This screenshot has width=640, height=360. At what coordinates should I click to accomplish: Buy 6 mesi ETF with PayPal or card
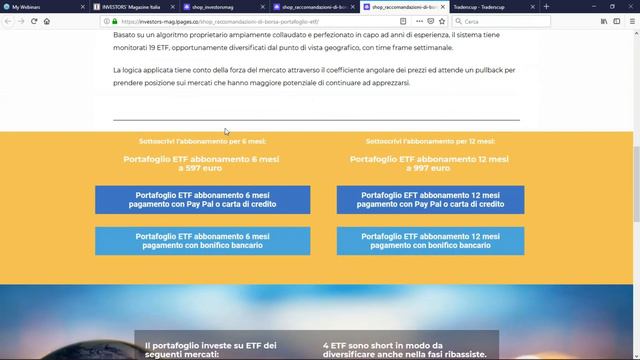point(202,200)
